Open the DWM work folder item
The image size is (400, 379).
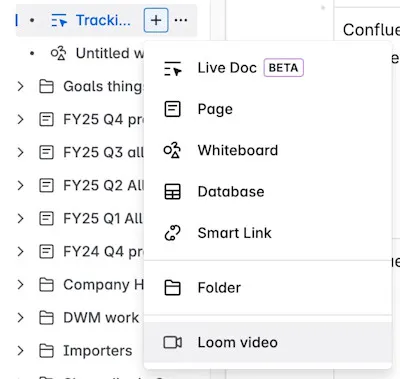pos(101,317)
